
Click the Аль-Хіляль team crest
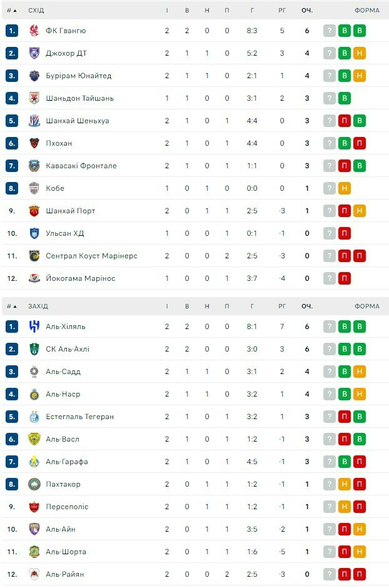[x=34, y=327]
